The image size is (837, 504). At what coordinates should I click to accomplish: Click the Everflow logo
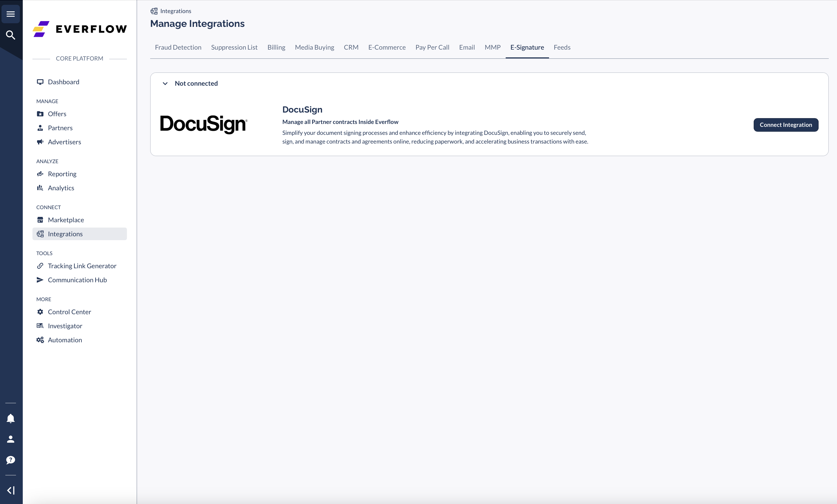[x=79, y=29]
